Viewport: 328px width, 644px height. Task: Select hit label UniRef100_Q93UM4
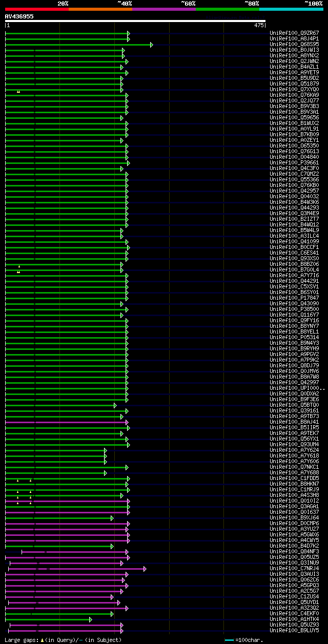pyautogui.click(x=294, y=444)
